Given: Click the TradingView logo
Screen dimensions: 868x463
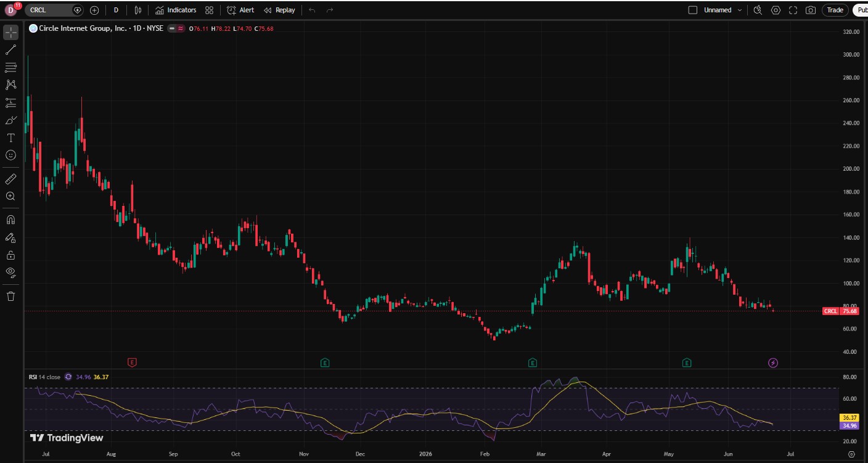Looking at the screenshot, I should click(x=67, y=438).
